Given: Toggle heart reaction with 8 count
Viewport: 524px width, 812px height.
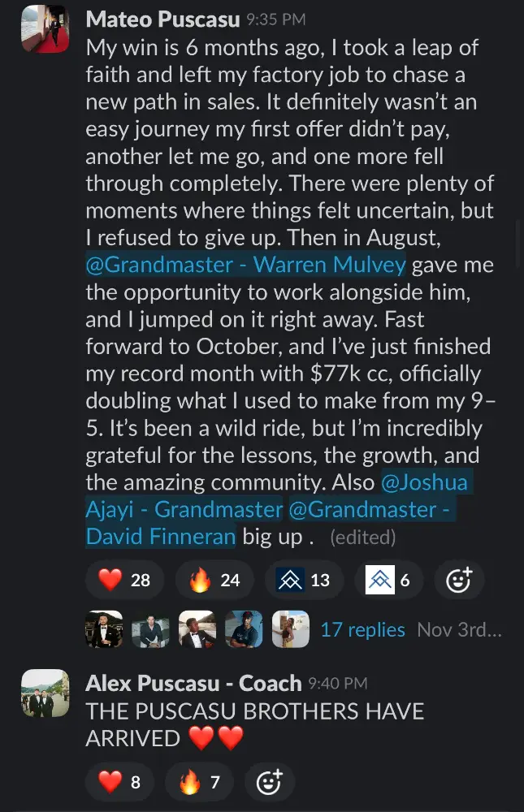Looking at the screenshot, I should tap(119, 782).
